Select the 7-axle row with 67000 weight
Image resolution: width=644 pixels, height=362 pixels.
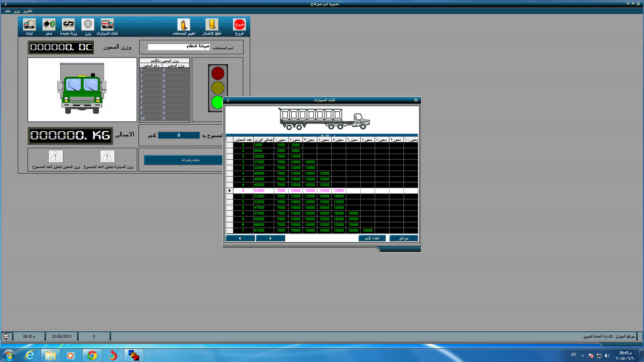tap(259, 230)
